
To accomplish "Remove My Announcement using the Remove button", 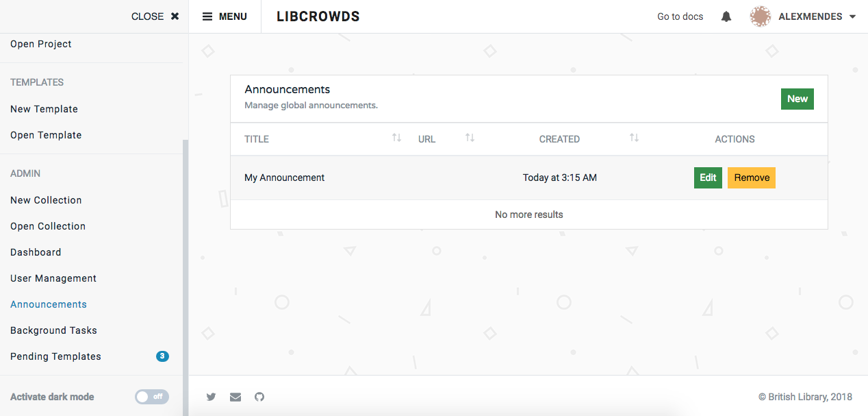I will pos(751,178).
